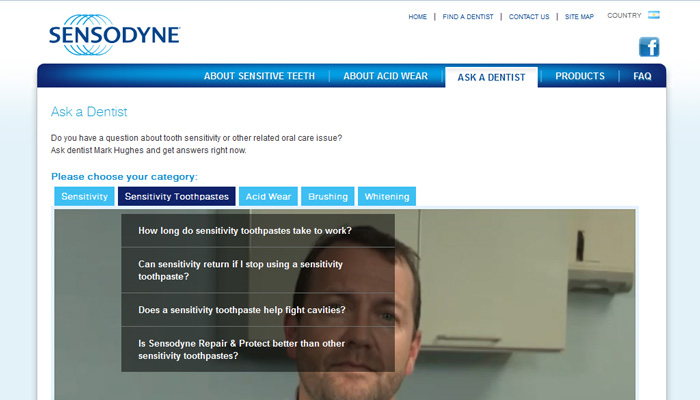Choose the Whitening category
Screen dimensions: 700x400
click(387, 196)
